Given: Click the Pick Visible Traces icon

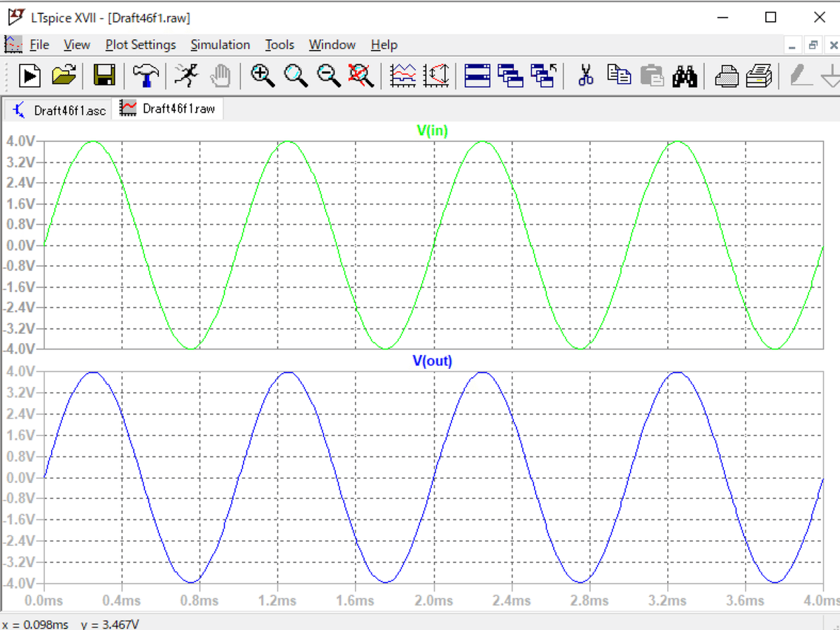Looking at the screenshot, I should point(402,75).
